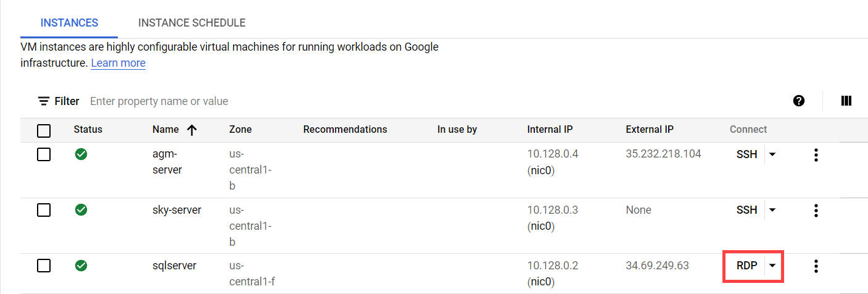The height and width of the screenshot is (294, 868).
Task: Click the green status icon for agm-server
Action: pyautogui.click(x=81, y=154)
